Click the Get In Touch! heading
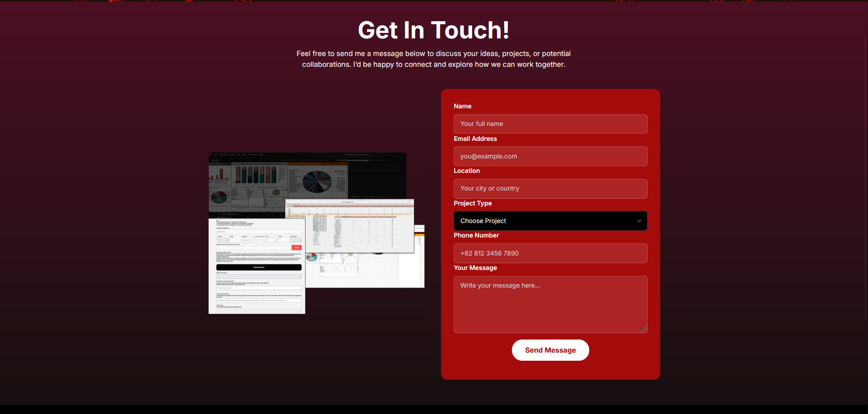 click(433, 30)
